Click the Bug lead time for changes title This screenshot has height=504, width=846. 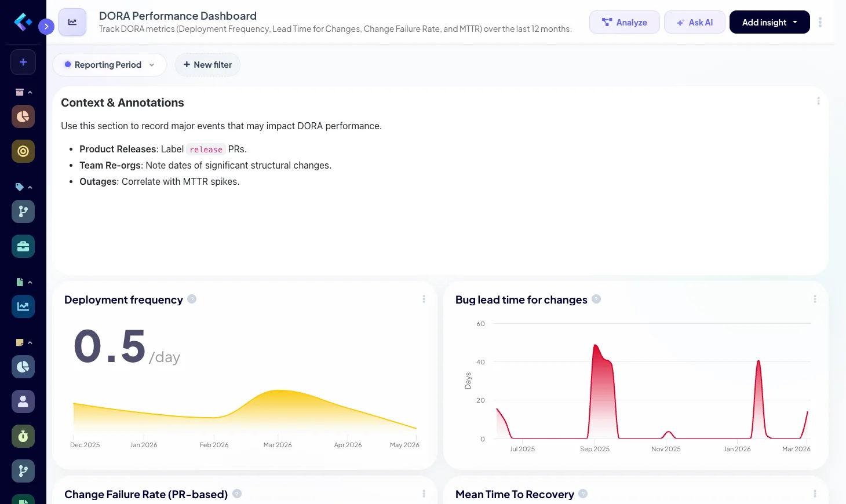pos(522,300)
